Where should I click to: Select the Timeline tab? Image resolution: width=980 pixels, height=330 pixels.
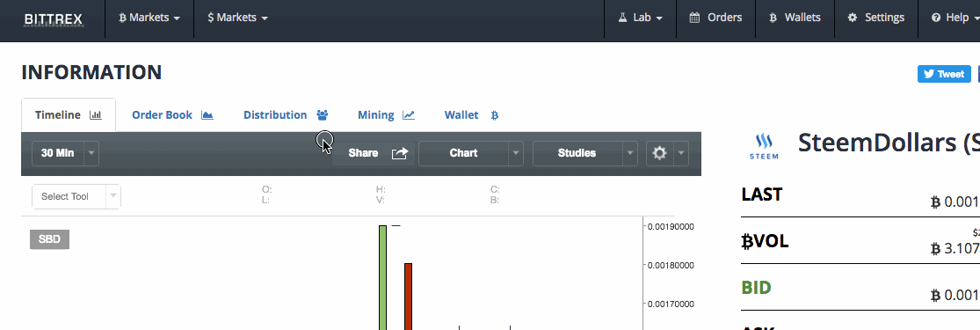point(69,115)
